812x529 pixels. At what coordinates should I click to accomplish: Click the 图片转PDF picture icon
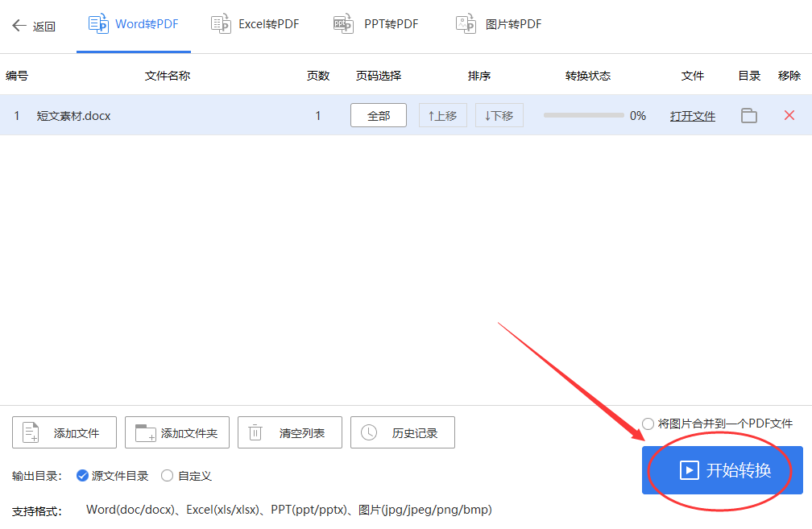tap(466, 24)
